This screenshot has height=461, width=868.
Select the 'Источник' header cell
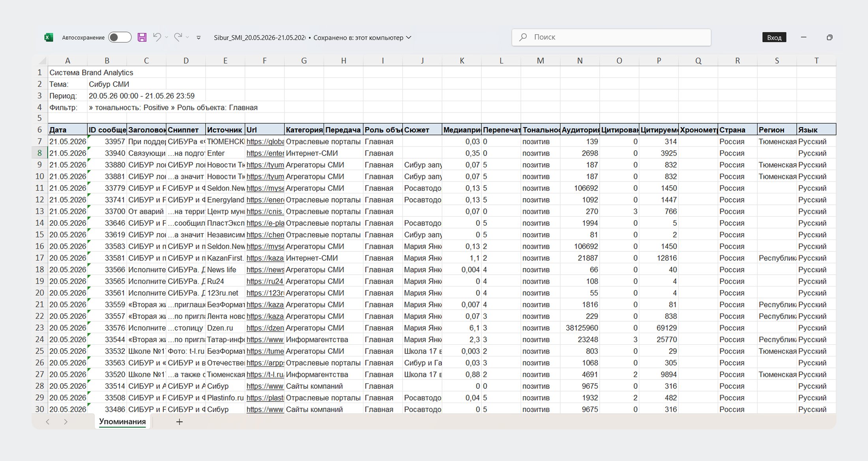tap(225, 130)
